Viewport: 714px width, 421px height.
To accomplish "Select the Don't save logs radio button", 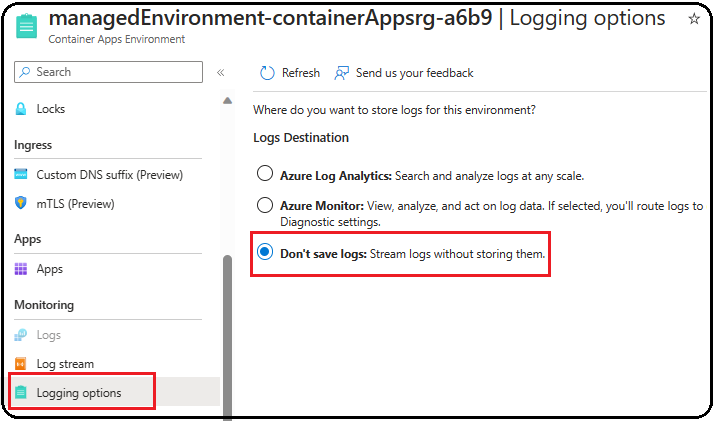I will [x=265, y=252].
